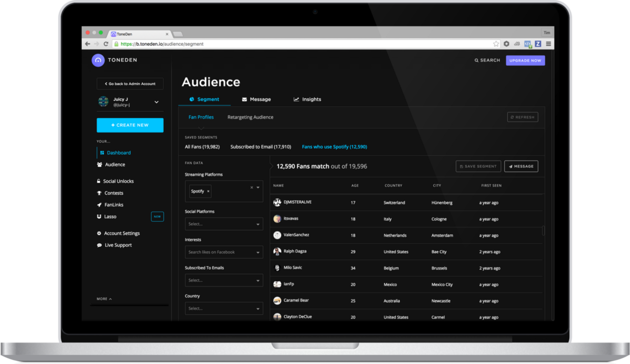The width and height of the screenshot is (630, 364).
Task: Select the Retargeting Audience sub-tab
Action: coord(250,117)
